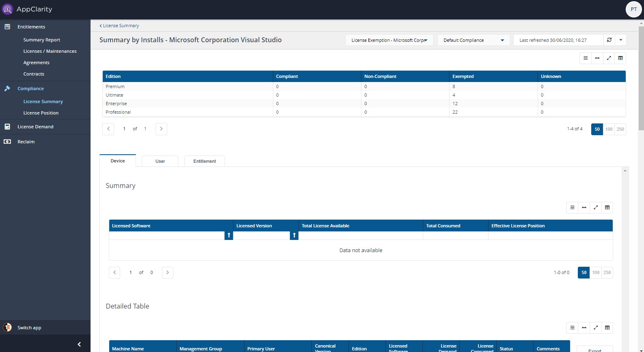
Task: Set Edition table page size to 100
Action: pos(609,129)
